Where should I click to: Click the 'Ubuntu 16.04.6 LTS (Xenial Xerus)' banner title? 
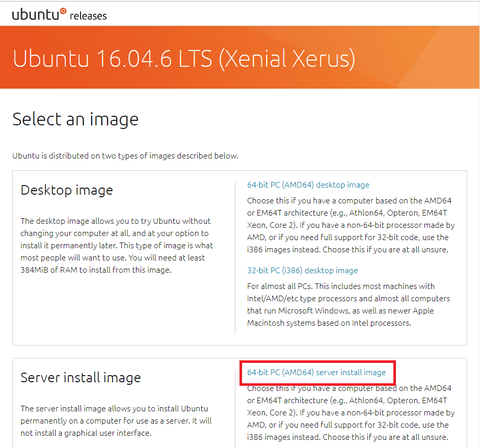coord(184,59)
